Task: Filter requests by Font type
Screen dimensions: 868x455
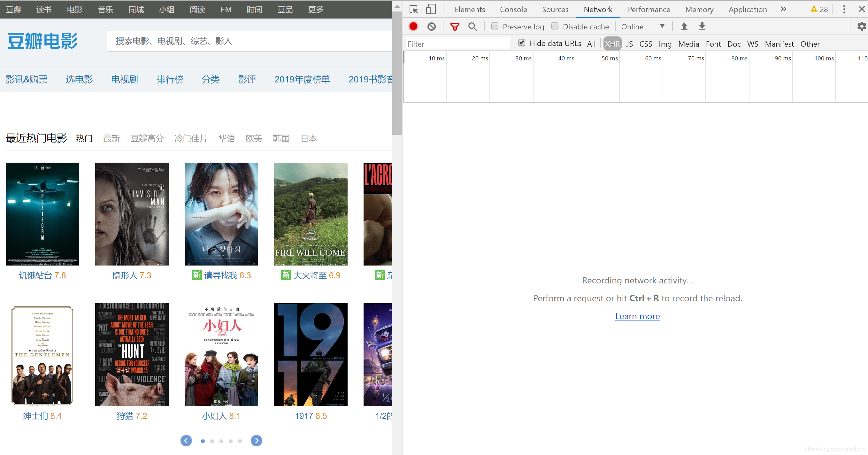Action: [x=713, y=44]
